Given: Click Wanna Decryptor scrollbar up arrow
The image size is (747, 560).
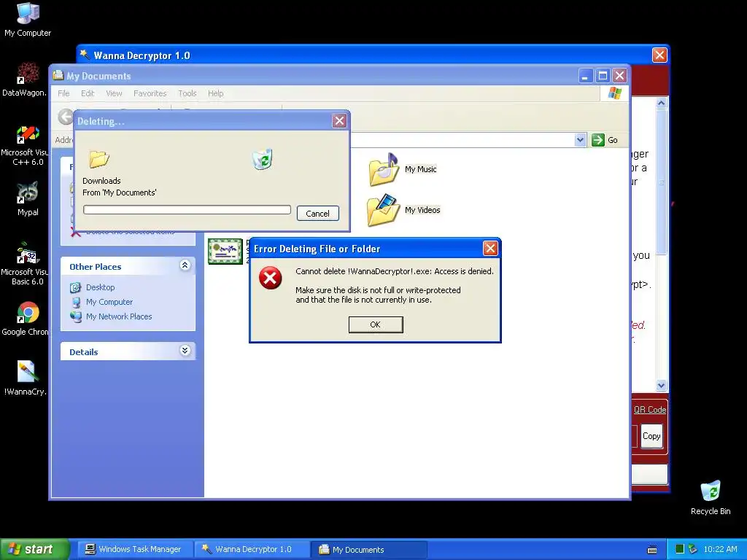Looking at the screenshot, I should click(x=661, y=103).
